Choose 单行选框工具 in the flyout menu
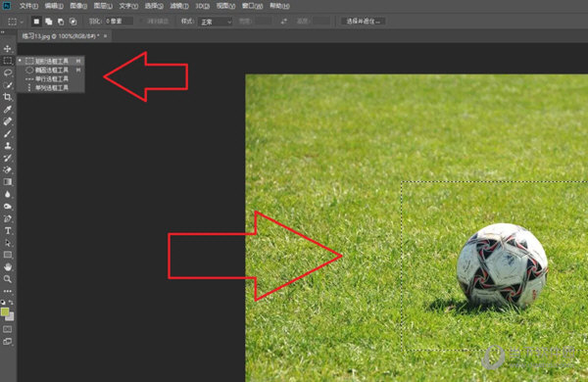 click(51, 78)
